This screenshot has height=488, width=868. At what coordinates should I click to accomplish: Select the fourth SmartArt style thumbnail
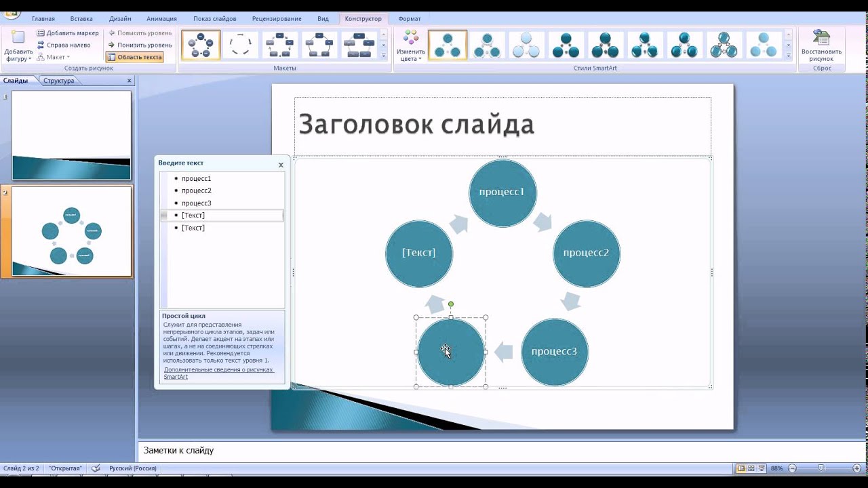(566, 45)
